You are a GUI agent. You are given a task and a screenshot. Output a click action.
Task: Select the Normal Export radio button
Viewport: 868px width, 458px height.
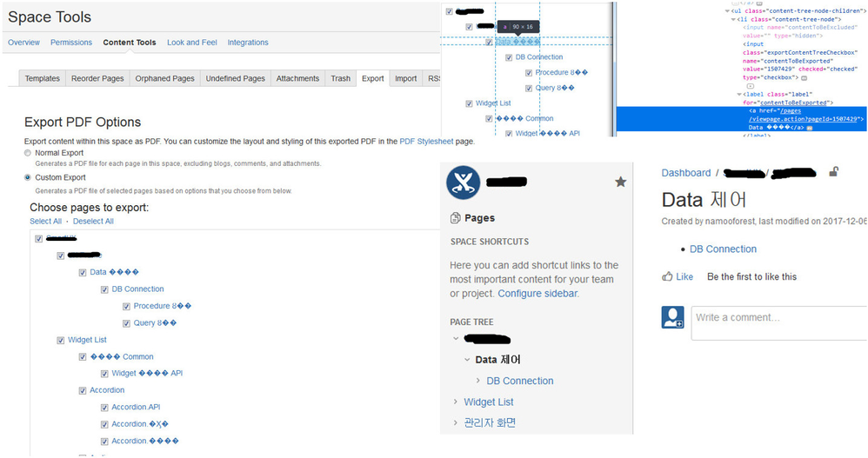28,153
